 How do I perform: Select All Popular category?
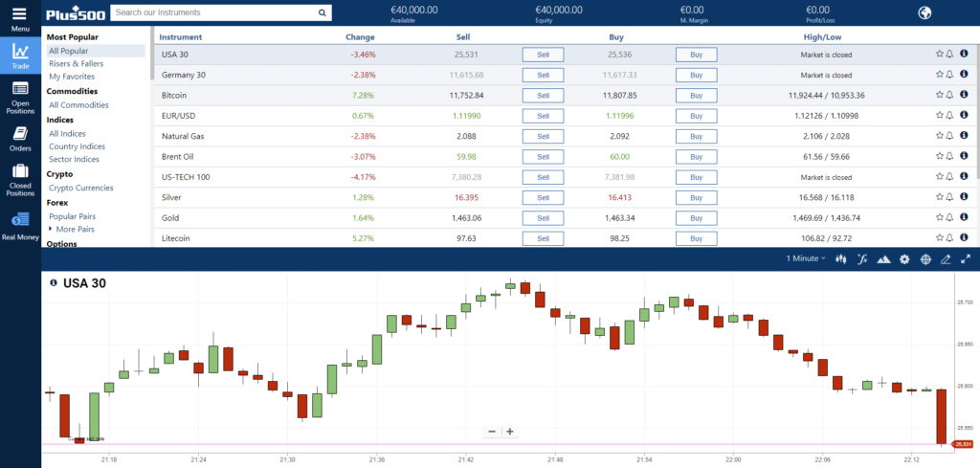click(97, 52)
